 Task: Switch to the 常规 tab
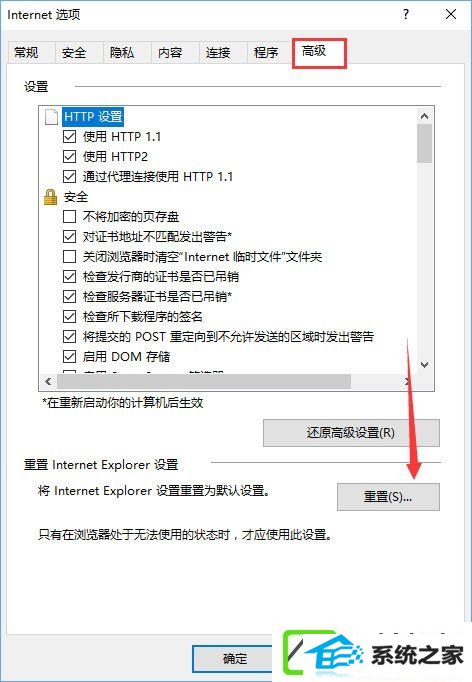coord(27,53)
